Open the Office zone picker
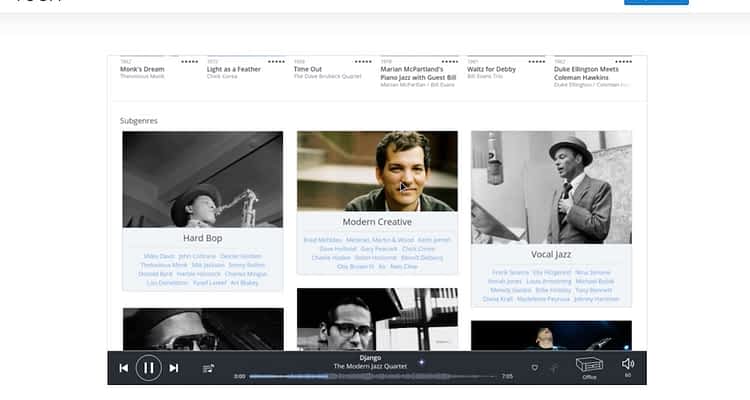750x400 pixels. pos(589,368)
